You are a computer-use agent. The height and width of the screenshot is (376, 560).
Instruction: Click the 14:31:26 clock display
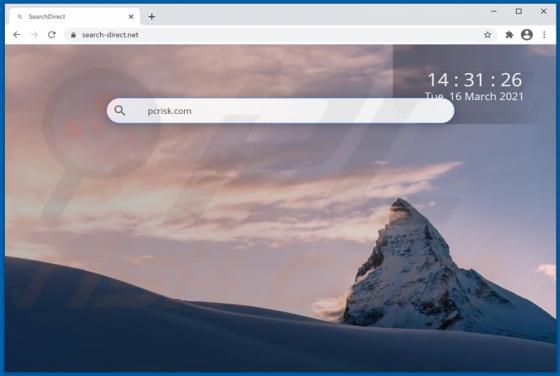click(474, 80)
